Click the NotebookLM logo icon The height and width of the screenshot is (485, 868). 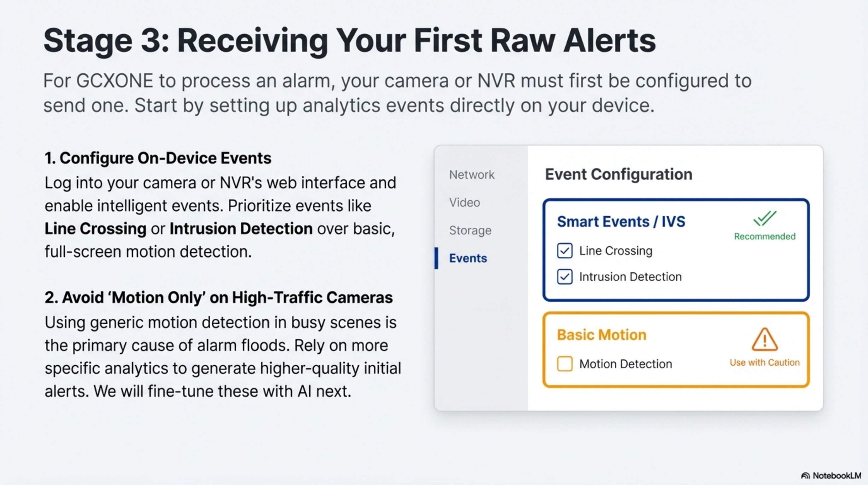coord(805,476)
